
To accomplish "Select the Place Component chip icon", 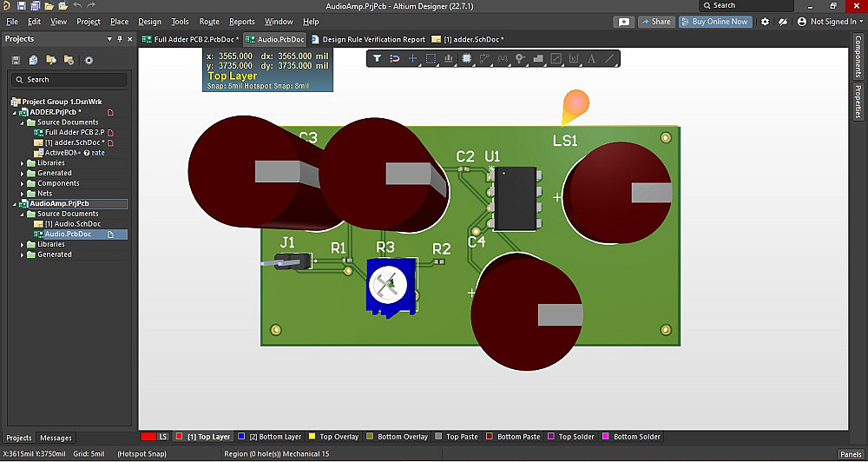I will [467, 58].
